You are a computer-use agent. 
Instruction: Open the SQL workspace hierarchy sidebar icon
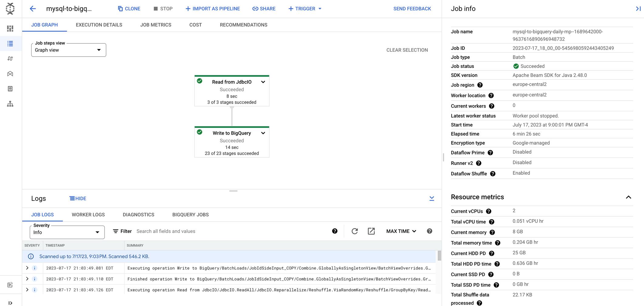pos(10,104)
